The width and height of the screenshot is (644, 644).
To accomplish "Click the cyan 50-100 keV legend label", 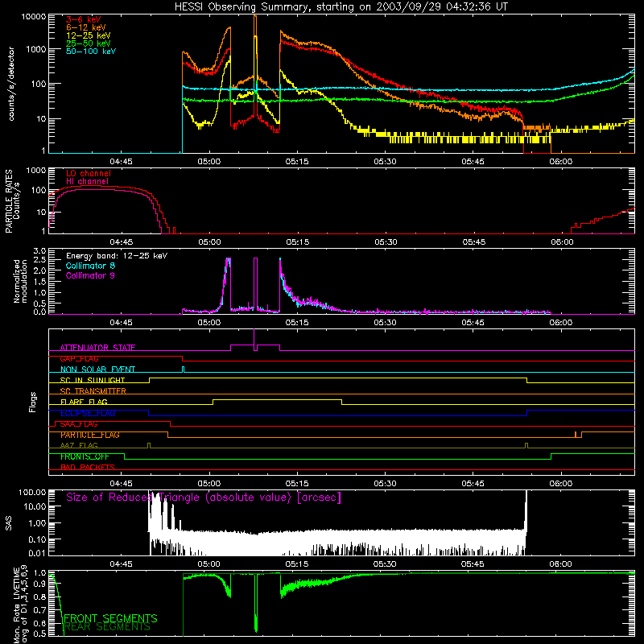I will pos(90,51).
